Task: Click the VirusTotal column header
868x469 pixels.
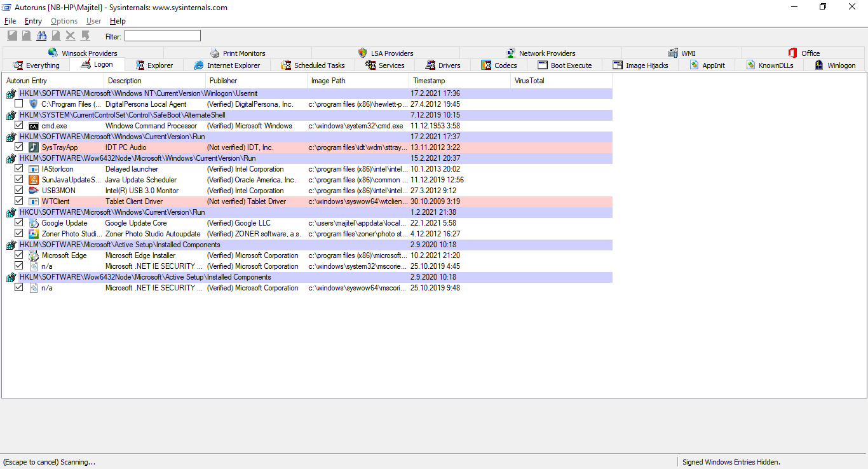Action: pos(562,81)
